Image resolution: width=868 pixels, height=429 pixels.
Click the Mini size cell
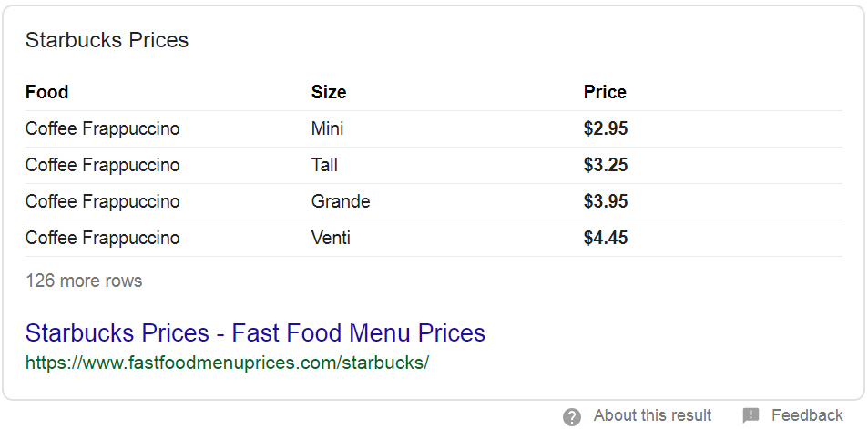[x=327, y=128]
